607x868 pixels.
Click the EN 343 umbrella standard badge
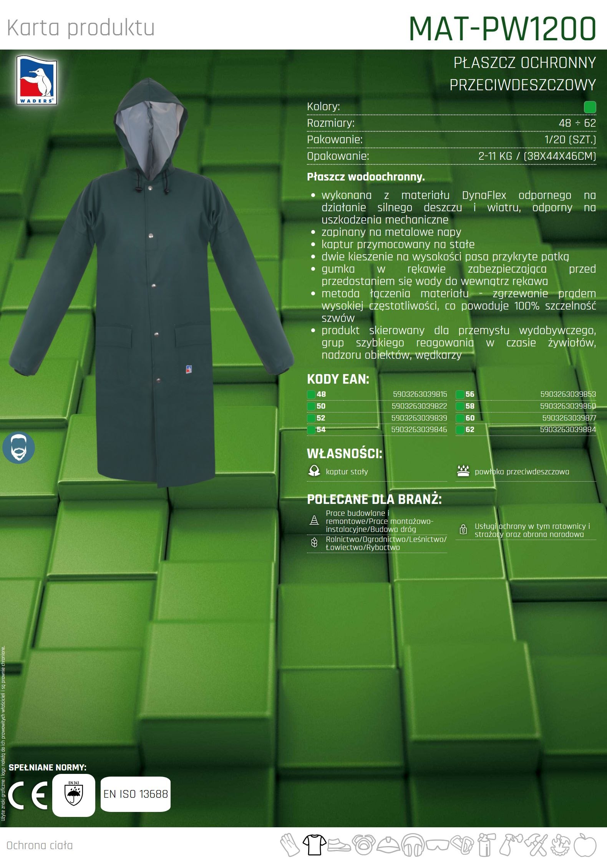(73, 795)
